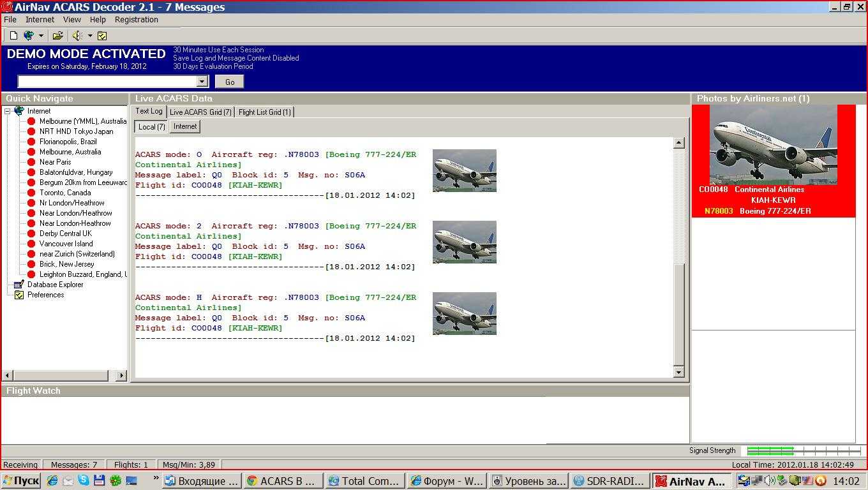Select Vancouver Island server

[x=66, y=244]
